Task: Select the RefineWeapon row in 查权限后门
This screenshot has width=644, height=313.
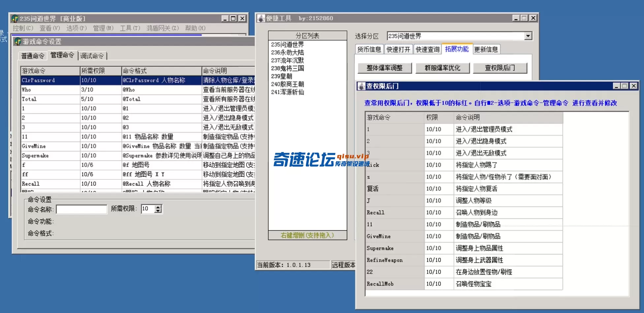Action: click(x=464, y=260)
